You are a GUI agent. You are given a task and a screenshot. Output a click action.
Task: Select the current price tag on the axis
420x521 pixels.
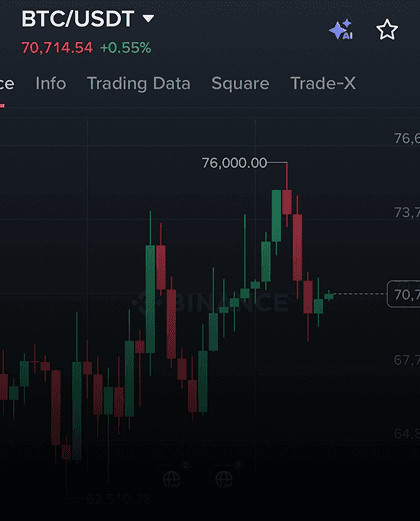click(x=404, y=294)
